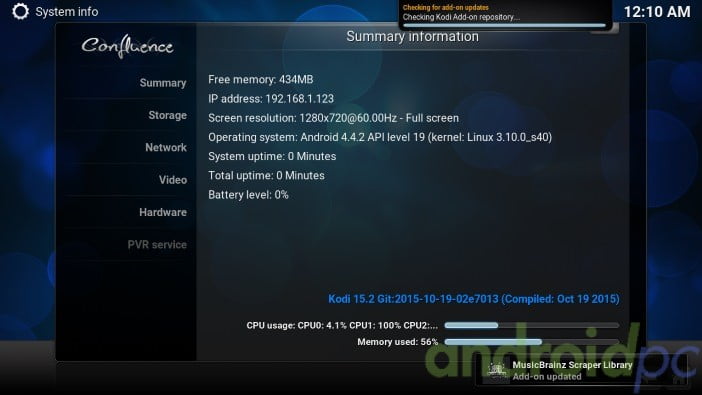
Task: Click the Battery level: 0% line
Action: point(248,195)
